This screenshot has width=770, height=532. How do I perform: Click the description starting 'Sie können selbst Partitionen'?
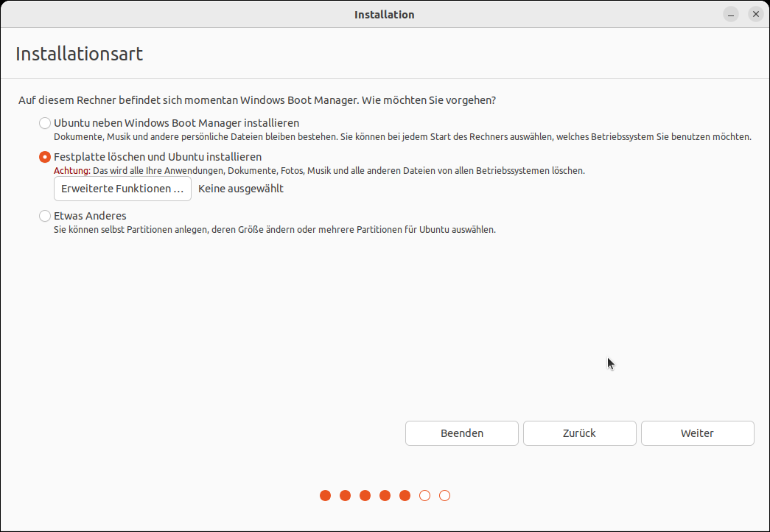pos(275,229)
